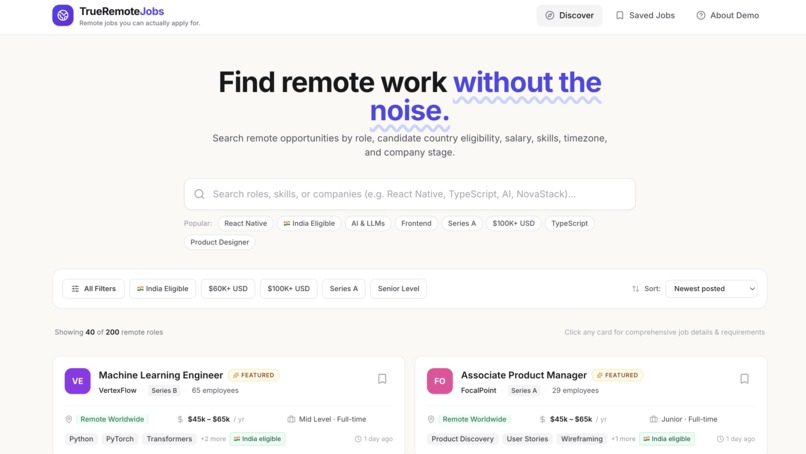Open the About Demo tab

point(727,15)
